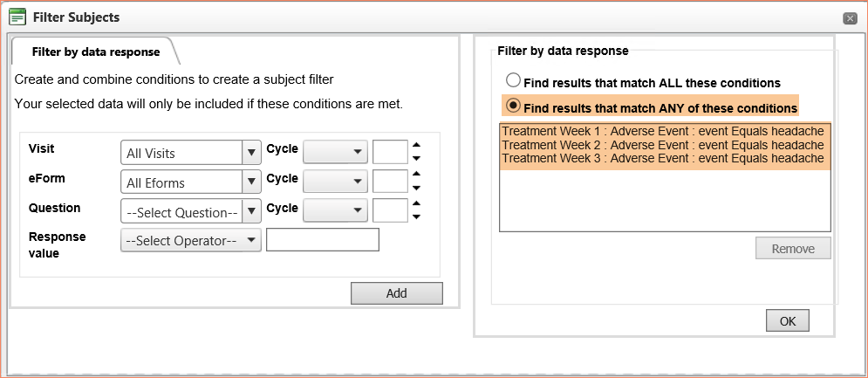Increase the eForm cycle number stepper
Viewport: 868px width, 378px height.
click(417, 175)
